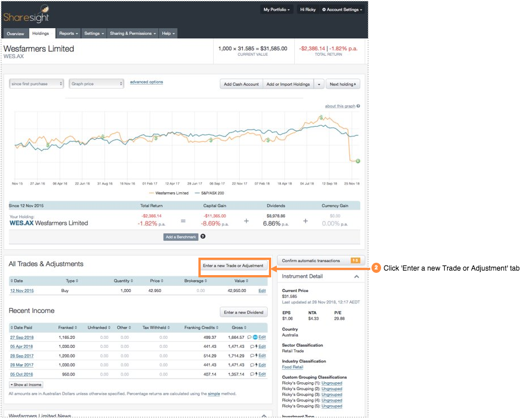The image size is (522, 420).
Task: Sort income by Tax Withheld arrows
Action: (x=169, y=328)
